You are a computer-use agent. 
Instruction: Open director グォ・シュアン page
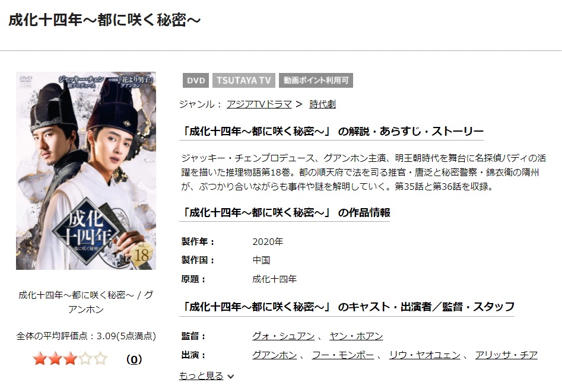click(x=283, y=336)
